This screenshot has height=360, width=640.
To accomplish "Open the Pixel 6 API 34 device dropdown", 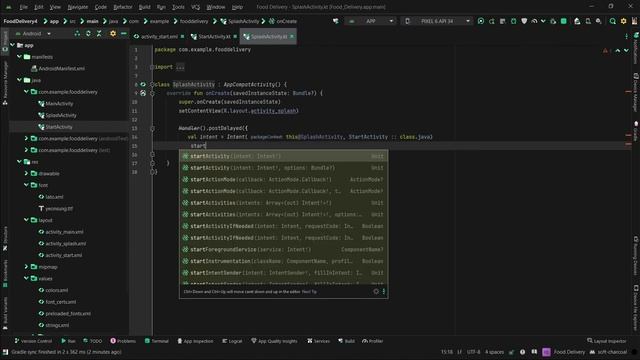I will pos(437,21).
